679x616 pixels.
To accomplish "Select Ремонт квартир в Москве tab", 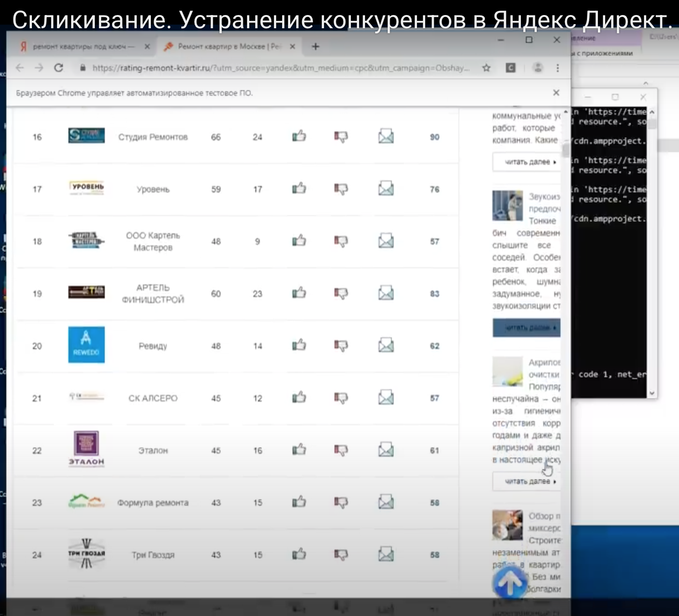I will (229, 46).
